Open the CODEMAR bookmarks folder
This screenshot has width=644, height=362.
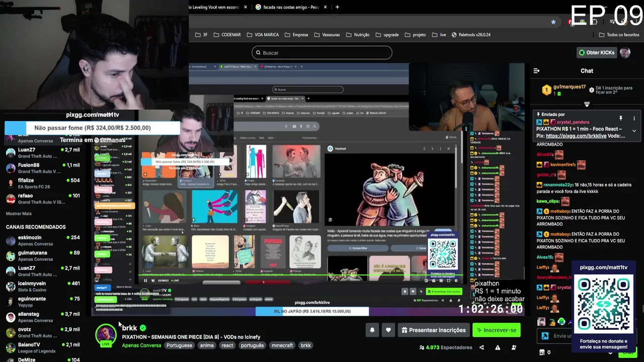[227, 35]
